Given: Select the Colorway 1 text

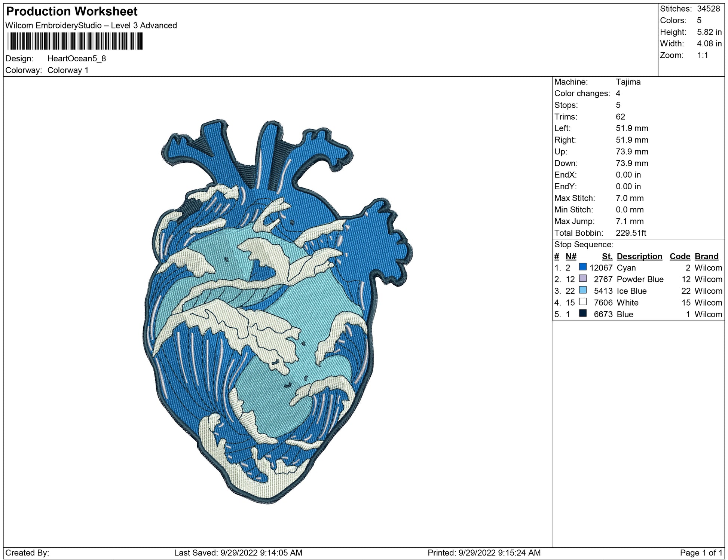Looking at the screenshot, I should tap(68, 70).
